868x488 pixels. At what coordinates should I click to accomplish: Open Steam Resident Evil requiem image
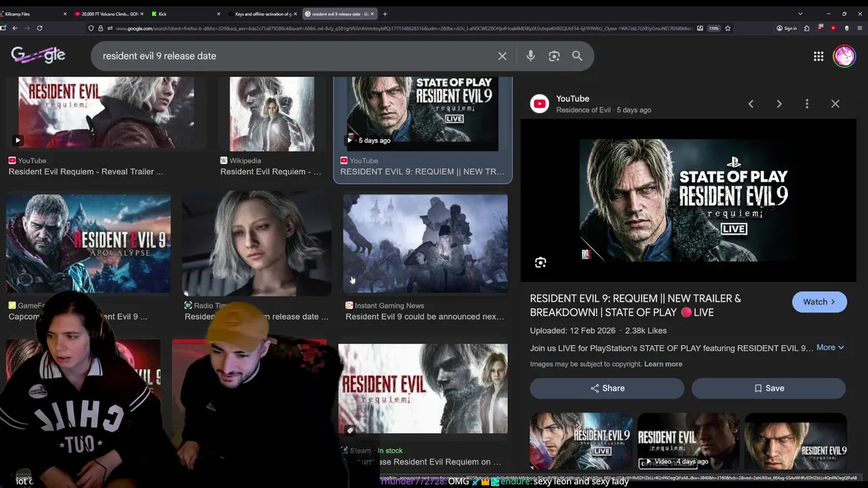(422, 388)
